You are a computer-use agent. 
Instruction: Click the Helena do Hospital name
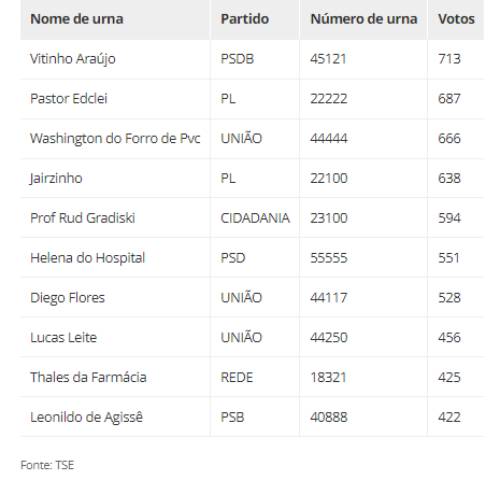(x=88, y=258)
